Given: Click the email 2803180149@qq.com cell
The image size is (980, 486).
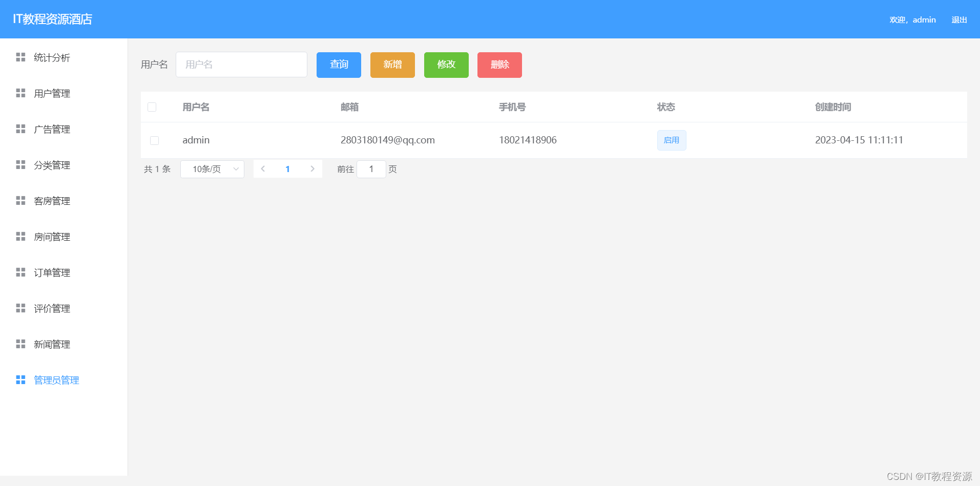Looking at the screenshot, I should click(387, 140).
